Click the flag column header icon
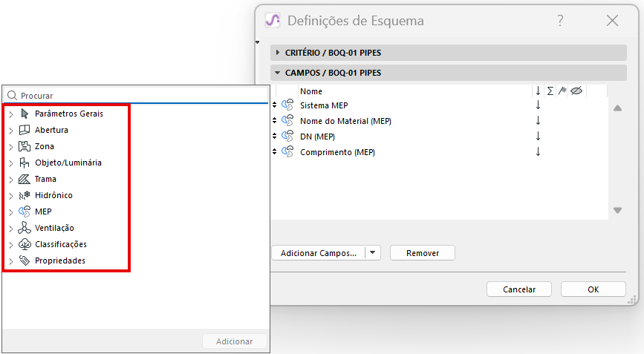 [x=562, y=91]
